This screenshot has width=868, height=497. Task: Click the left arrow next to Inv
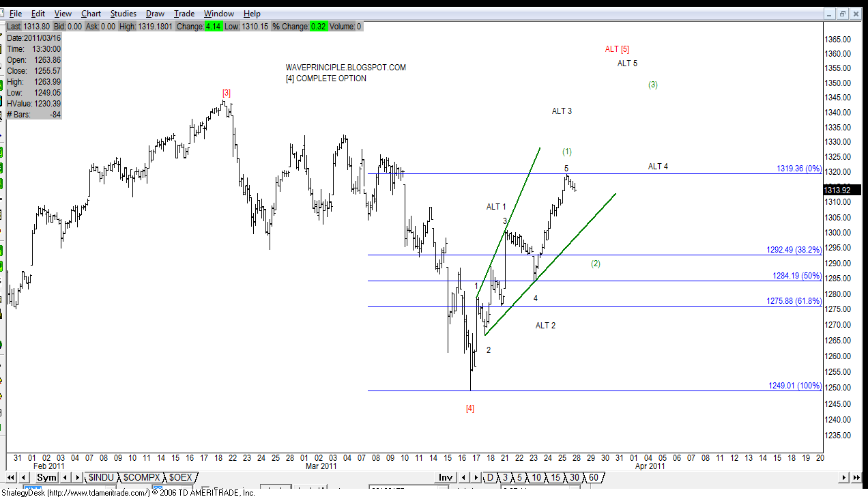click(x=464, y=477)
